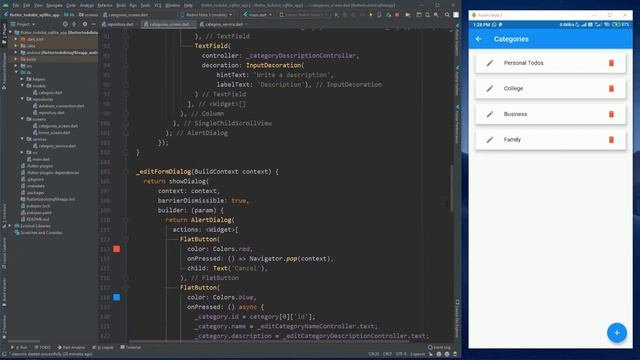640x360 pixels.
Task: Open the Refactor menu
Action: click(x=105, y=5)
